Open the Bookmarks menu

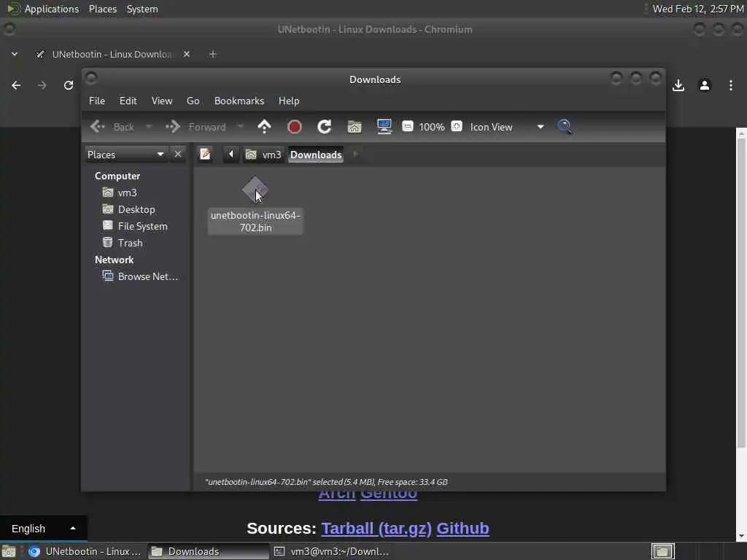[x=239, y=101]
